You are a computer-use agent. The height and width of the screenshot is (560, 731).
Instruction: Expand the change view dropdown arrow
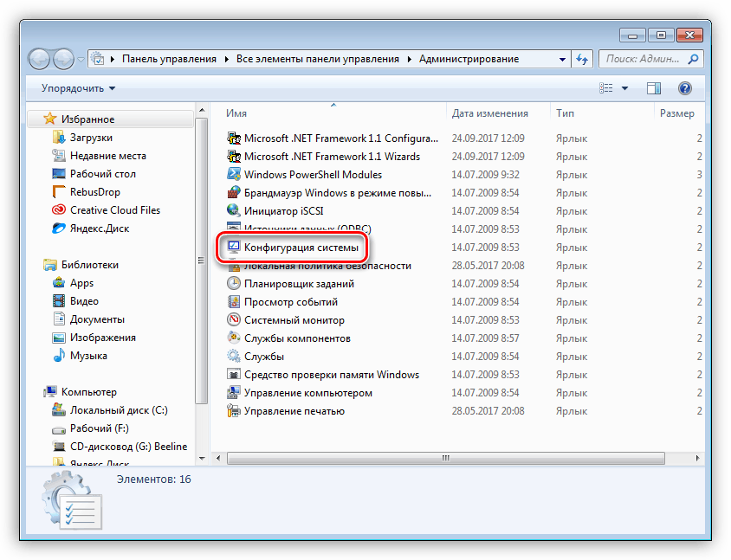624,87
